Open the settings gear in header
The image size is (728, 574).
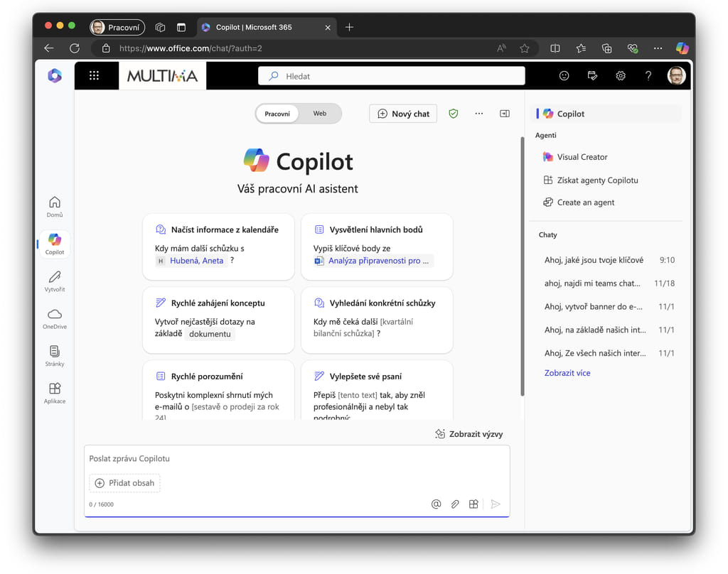620,75
